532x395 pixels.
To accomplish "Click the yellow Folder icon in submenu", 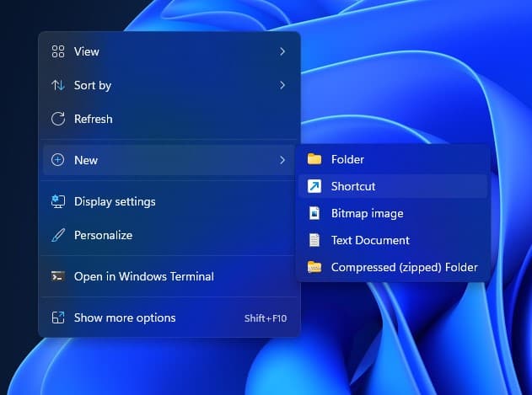I will coord(314,159).
